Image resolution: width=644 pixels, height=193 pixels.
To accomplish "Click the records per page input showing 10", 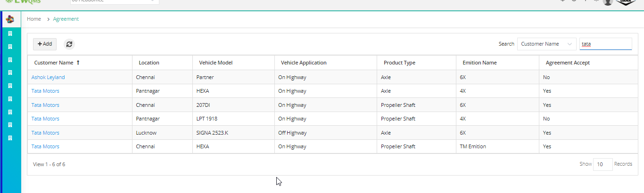I will (x=603, y=164).
